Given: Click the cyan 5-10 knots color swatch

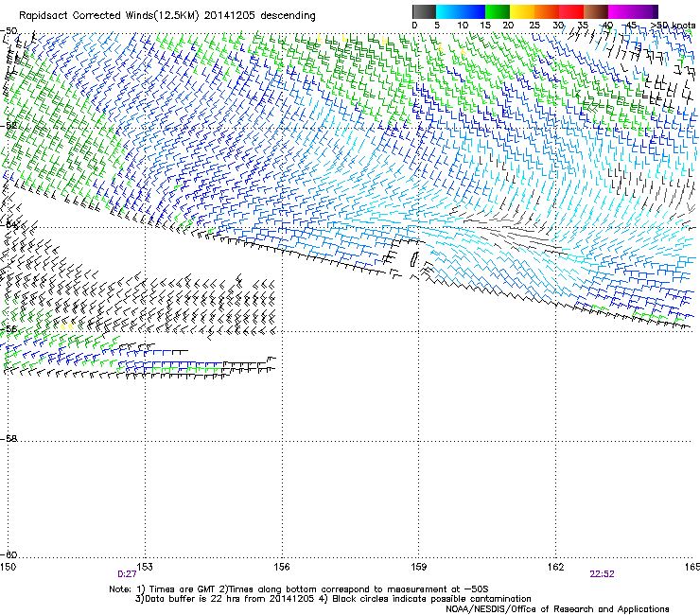Looking at the screenshot, I should 448,11.
